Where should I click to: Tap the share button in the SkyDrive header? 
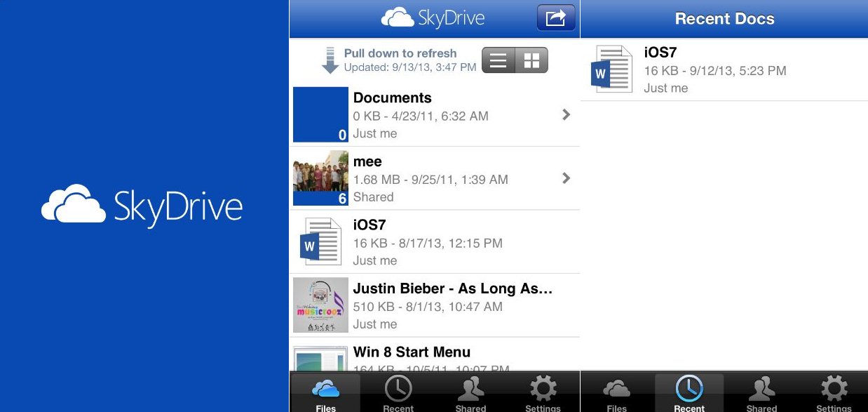555,18
